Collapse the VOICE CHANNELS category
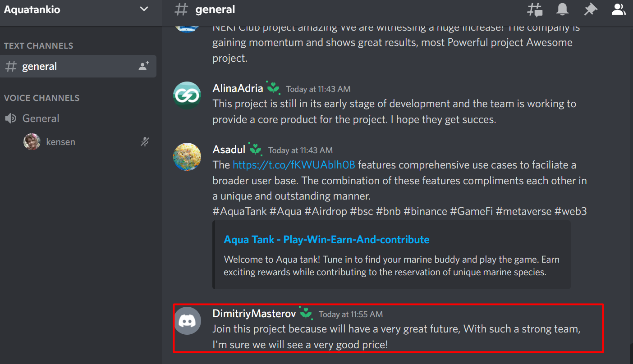This screenshot has height=364, width=633. 41,98
